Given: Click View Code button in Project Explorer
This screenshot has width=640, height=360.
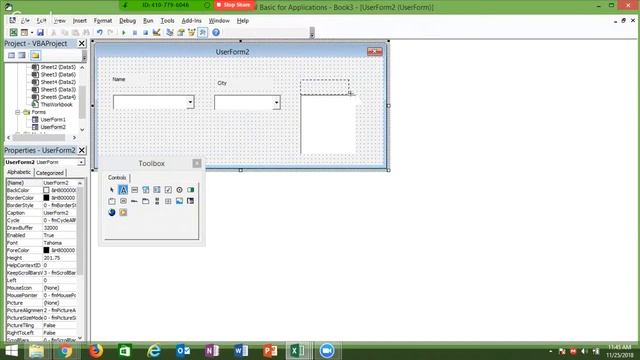Looking at the screenshot, I should pos(11,55).
